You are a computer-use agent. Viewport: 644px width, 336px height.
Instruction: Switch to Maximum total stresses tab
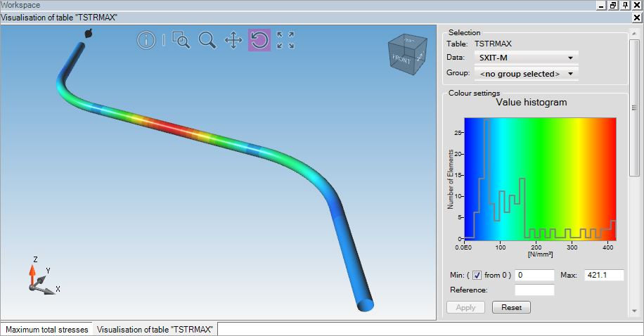click(x=47, y=330)
